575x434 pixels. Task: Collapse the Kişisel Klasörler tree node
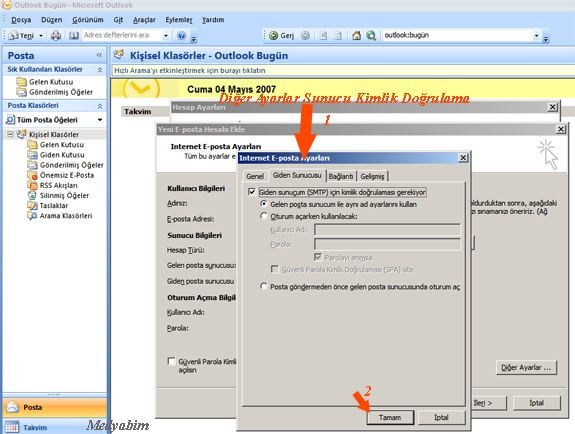[10, 134]
